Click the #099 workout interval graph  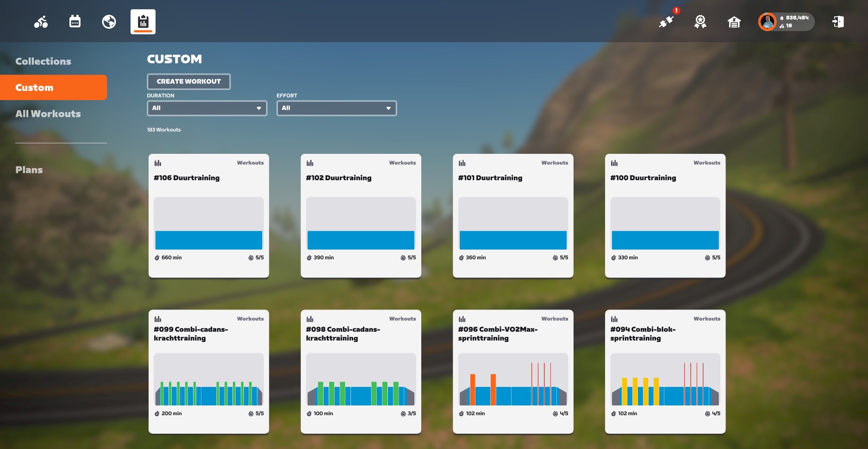point(209,379)
